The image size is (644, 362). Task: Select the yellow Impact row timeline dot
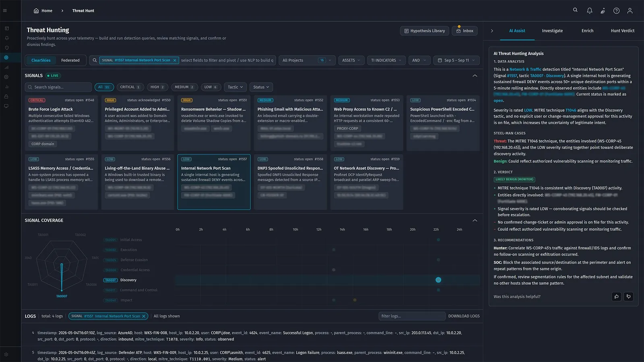pos(355,300)
